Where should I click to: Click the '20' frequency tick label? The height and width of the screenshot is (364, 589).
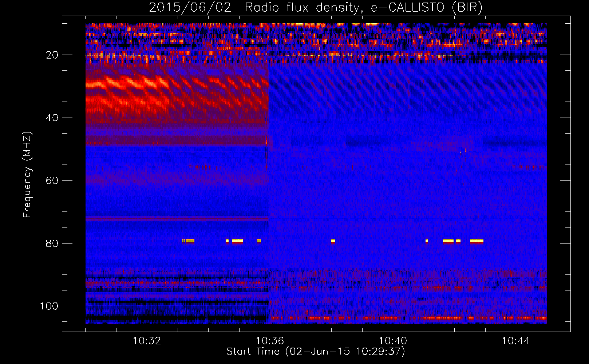click(52, 55)
